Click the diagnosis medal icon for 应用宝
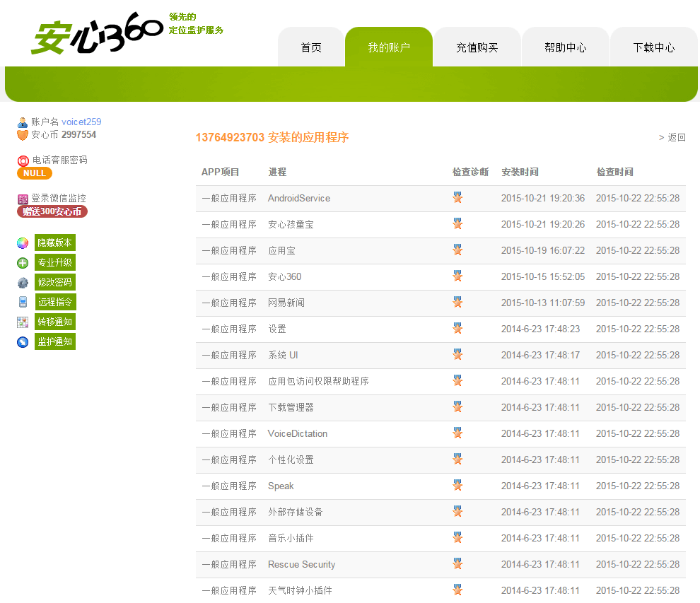The height and width of the screenshot is (603, 700). [x=457, y=250]
